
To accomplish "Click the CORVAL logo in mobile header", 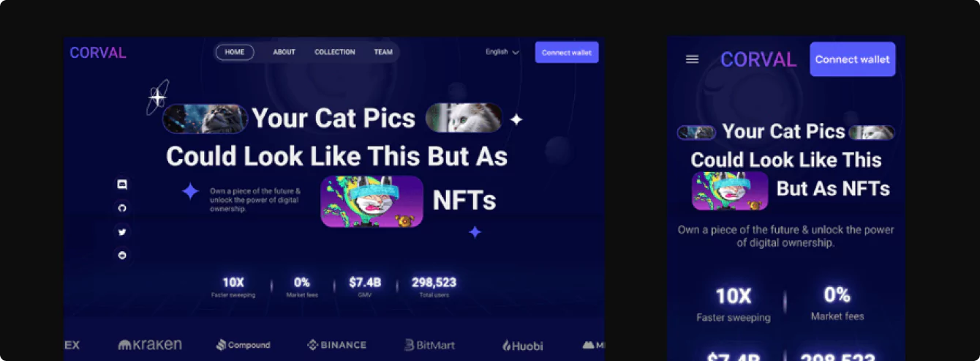I will coord(758,59).
